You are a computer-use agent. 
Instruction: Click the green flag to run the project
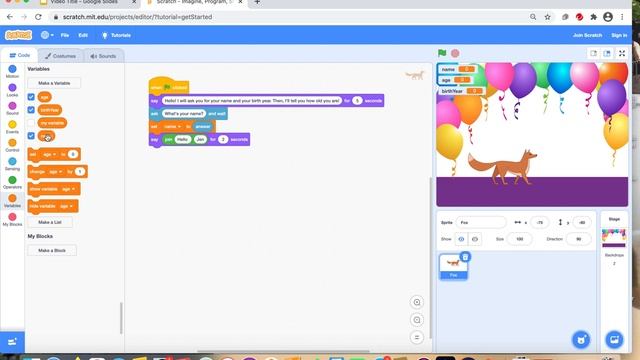coord(442,53)
